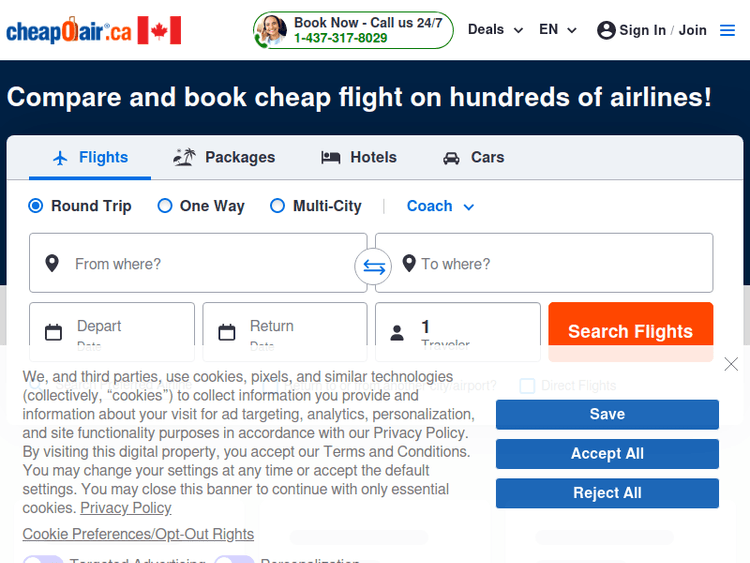This screenshot has width=750, height=563.
Task: Click the Accept All cookies button
Action: point(607,454)
